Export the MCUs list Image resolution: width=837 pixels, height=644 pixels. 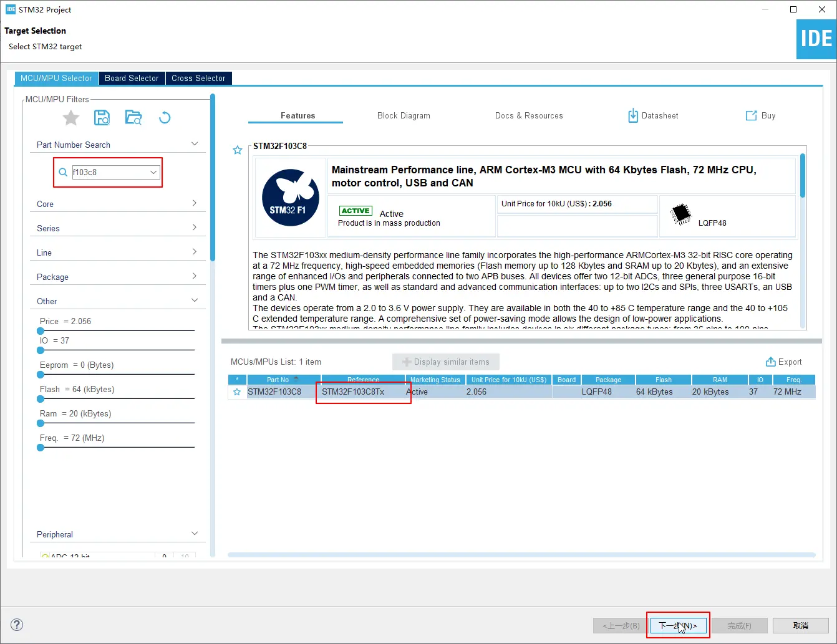pyautogui.click(x=784, y=362)
